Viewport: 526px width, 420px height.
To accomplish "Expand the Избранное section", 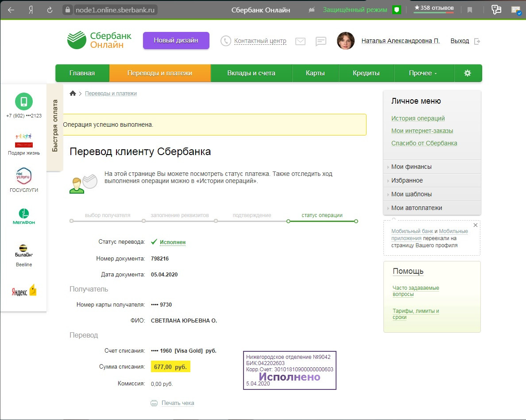I will click(432, 180).
